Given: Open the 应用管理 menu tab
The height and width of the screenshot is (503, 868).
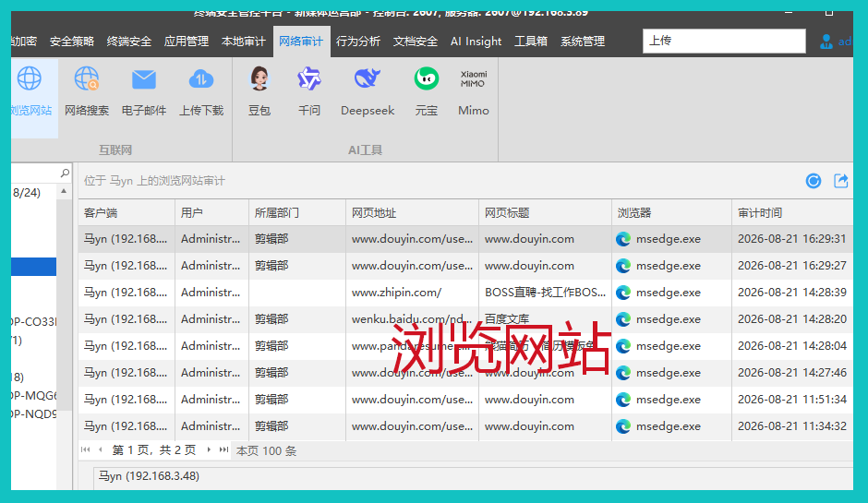Looking at the screenshot, I should click(x=186, y=42).
